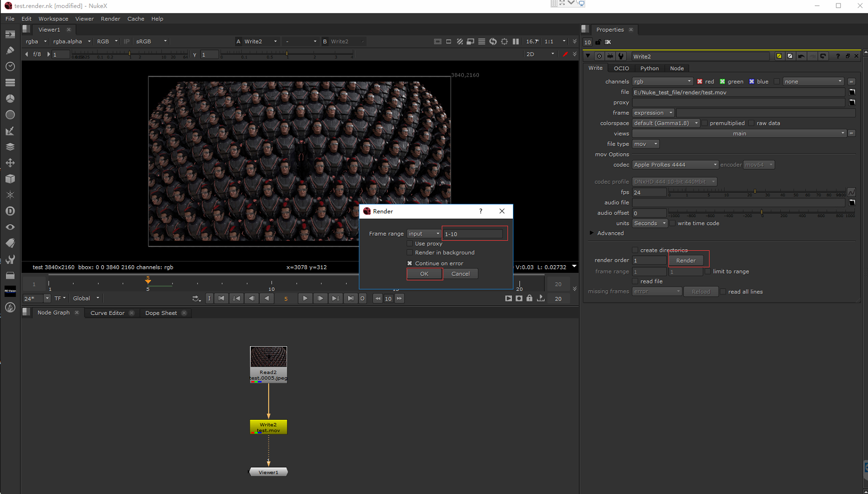Click OK in Render dialog

point(424,274)
